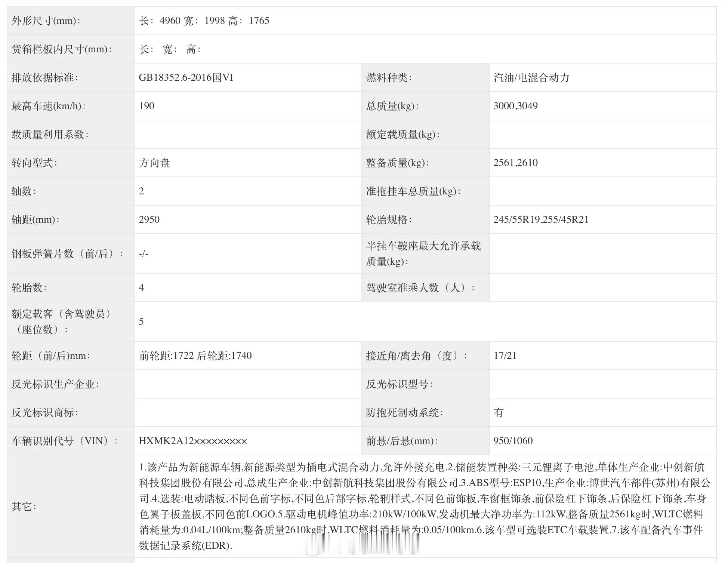This screenshot has width=728, height=563.
Task: Click the 准拖挂车总质量(kg) label
Action: pos(413,191)
